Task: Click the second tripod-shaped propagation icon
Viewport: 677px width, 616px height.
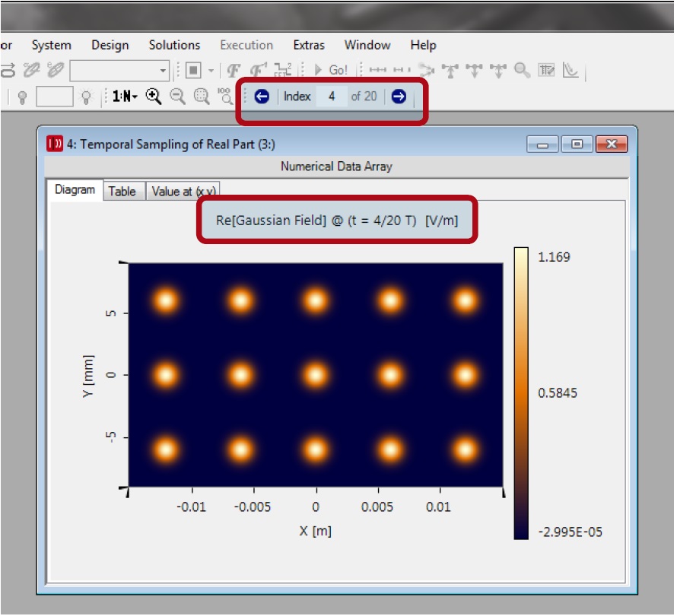Action: (x=474, y=71)
